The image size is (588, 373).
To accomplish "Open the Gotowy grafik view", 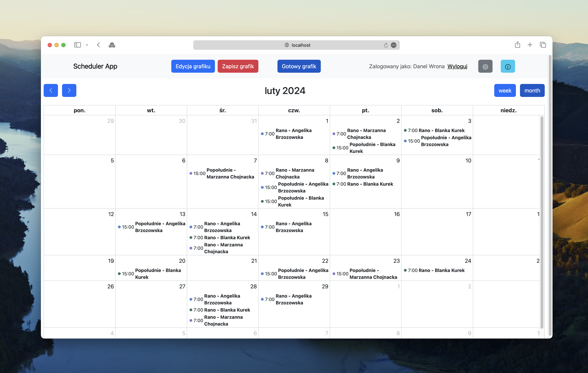I will [x=299, y=66].
